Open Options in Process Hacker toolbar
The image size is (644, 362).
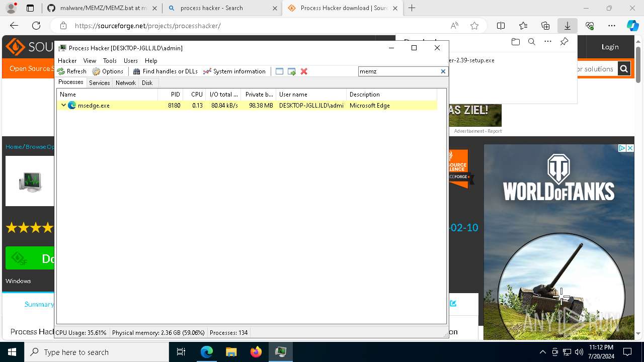(x=108, y=71)
